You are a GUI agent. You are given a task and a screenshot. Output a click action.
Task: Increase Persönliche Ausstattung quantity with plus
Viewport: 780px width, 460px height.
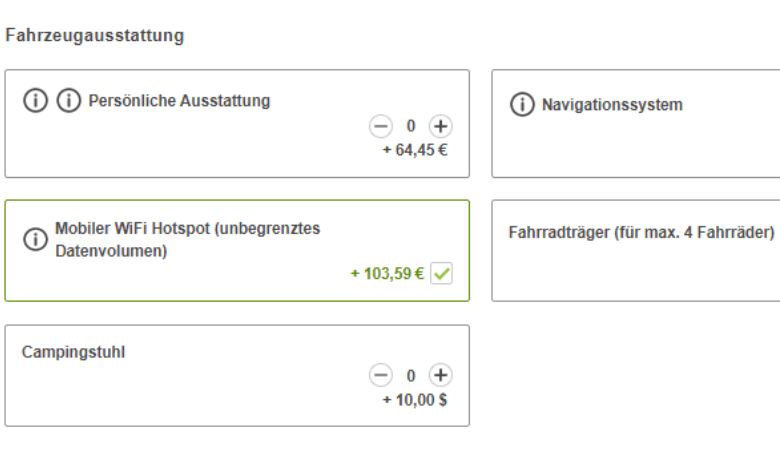tap(441, 126)
